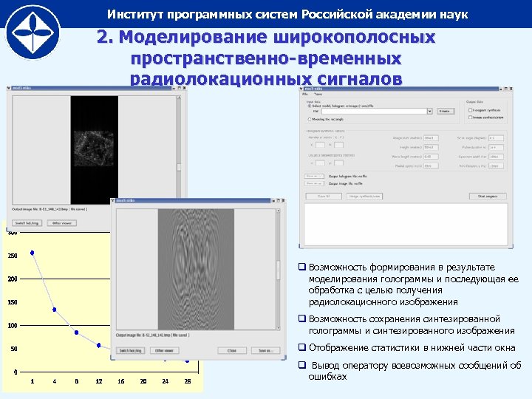Click the scroll up arrow in the radar image window
The width and height of the screenshot is (532, 399).
coord(179,98)
